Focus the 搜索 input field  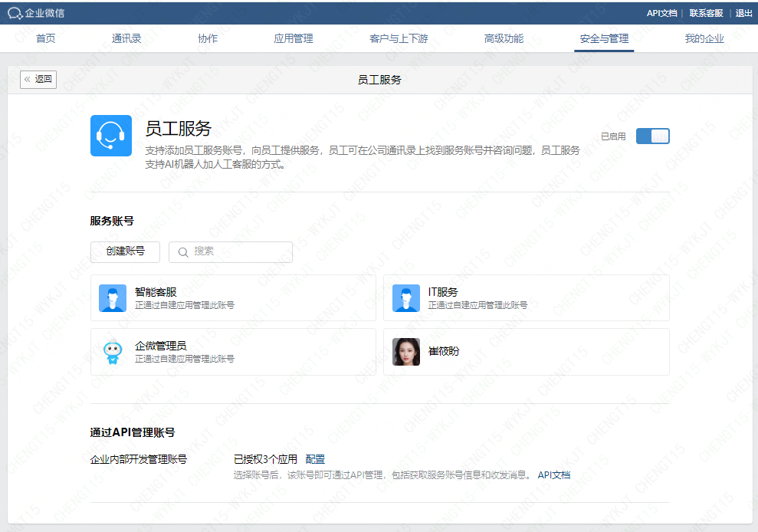pyautogui.click(x=231, y=252)
